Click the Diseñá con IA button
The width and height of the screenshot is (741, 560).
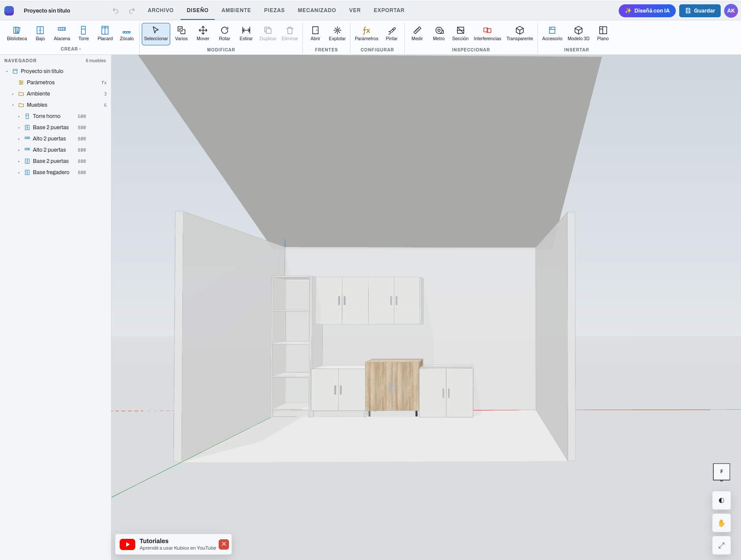coord(647,11)
